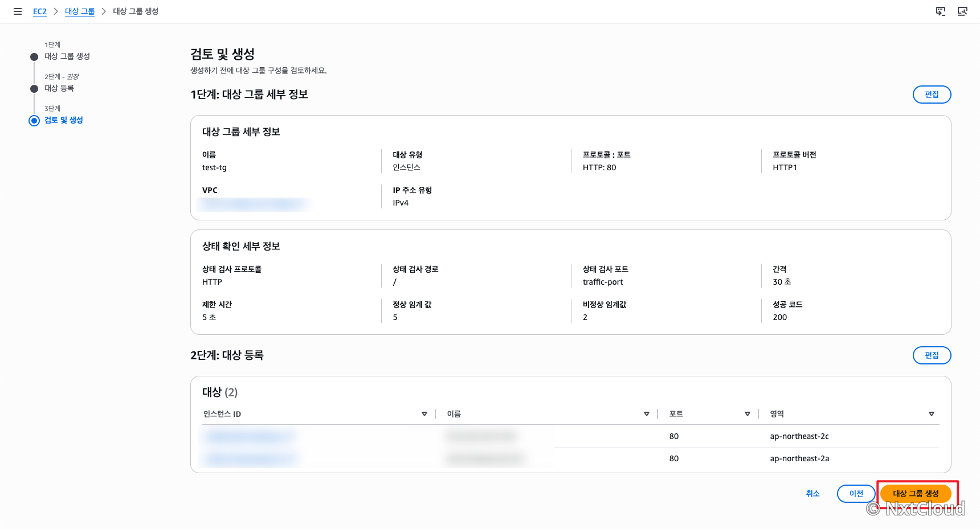Cancel with the 취소 link
This screenshot has width=980, height=529.
[x=812, y=494]
